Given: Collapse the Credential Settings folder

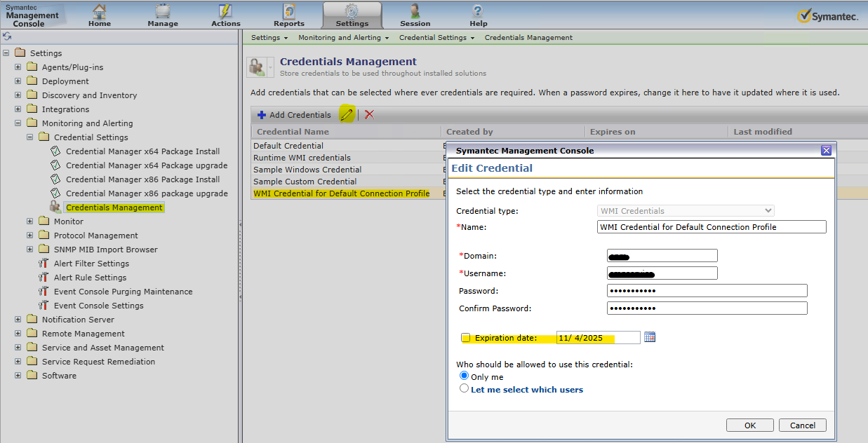Looking at the screenshot, I should (30, 137).
